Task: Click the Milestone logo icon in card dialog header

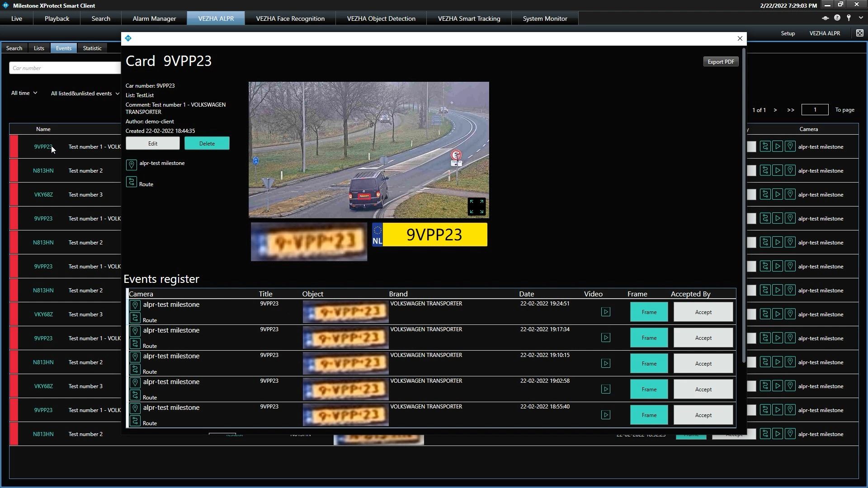Action: pyautogui.click(x=128, y=38)
